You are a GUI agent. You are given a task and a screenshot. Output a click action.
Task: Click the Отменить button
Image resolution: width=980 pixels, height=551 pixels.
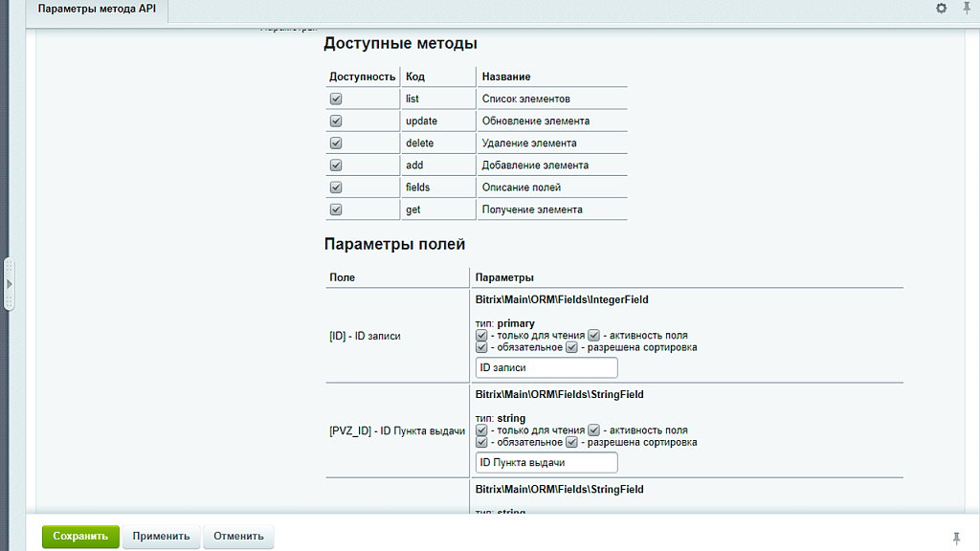(x=238, y=537)
